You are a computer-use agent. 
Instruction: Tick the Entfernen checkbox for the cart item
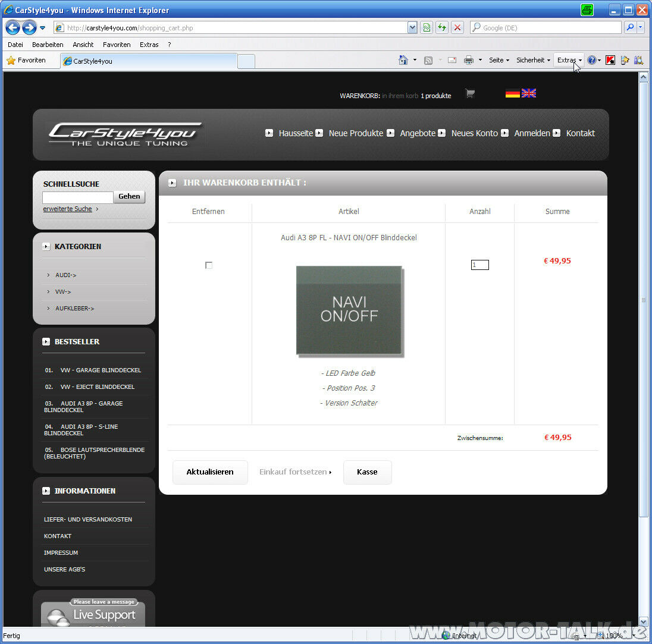pos(209,265)
